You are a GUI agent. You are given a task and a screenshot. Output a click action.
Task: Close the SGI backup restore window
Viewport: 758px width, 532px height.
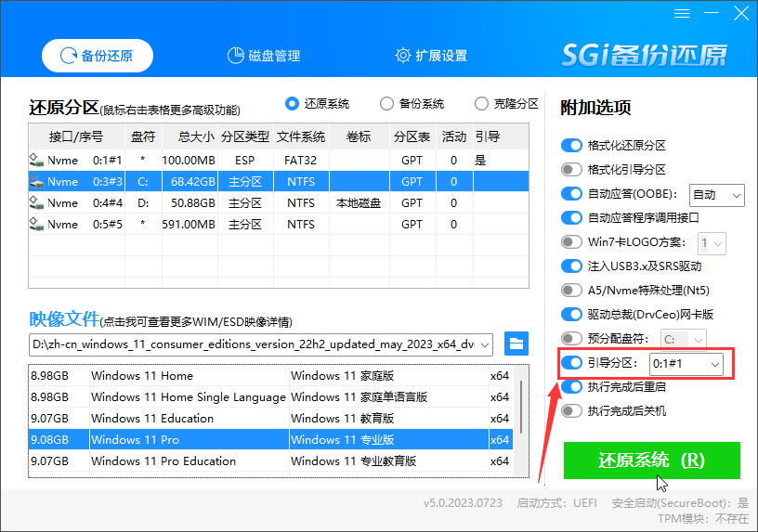coord(741,14)
